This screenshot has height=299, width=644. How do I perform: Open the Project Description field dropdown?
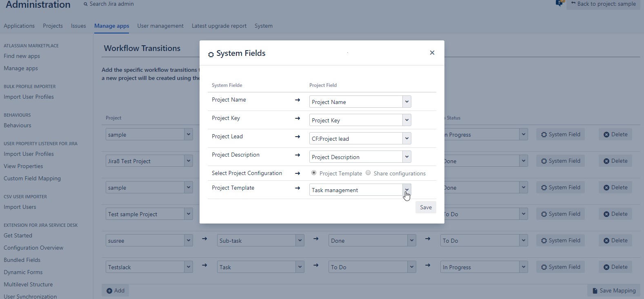(360, 157)
